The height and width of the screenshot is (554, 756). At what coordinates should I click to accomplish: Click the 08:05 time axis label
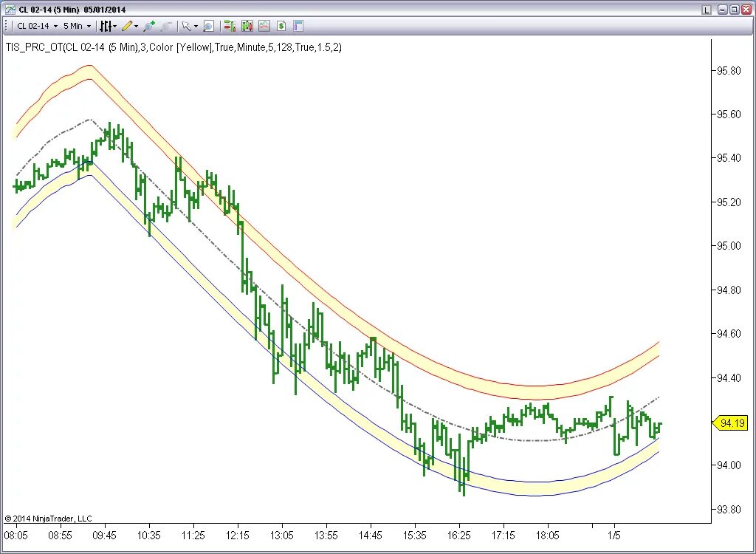pyautogui.click(x=16, y=536)
